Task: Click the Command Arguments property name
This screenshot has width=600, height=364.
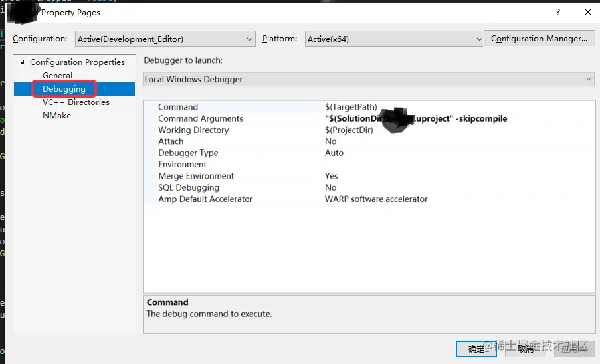Action: 201,118
